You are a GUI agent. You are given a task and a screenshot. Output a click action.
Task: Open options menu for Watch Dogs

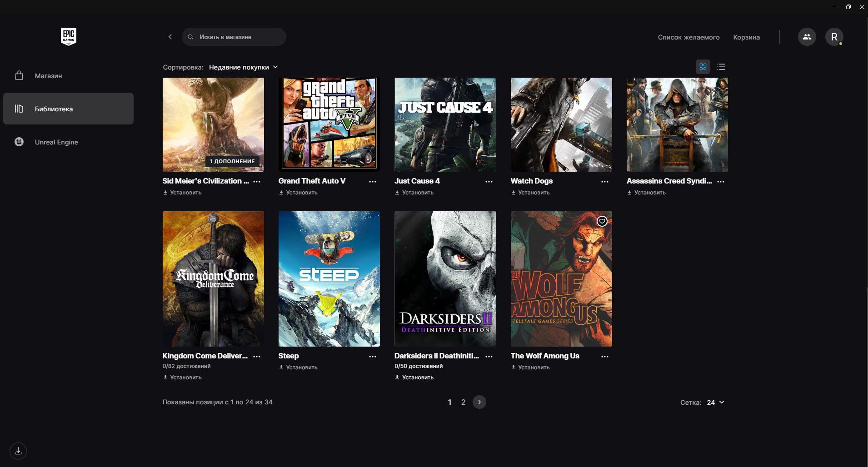click(605, 181)
